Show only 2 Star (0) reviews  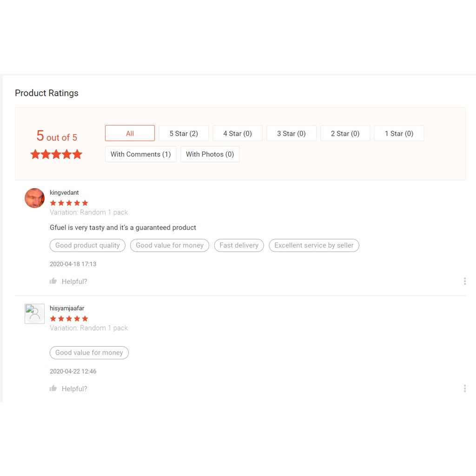(x=345, y=133)
